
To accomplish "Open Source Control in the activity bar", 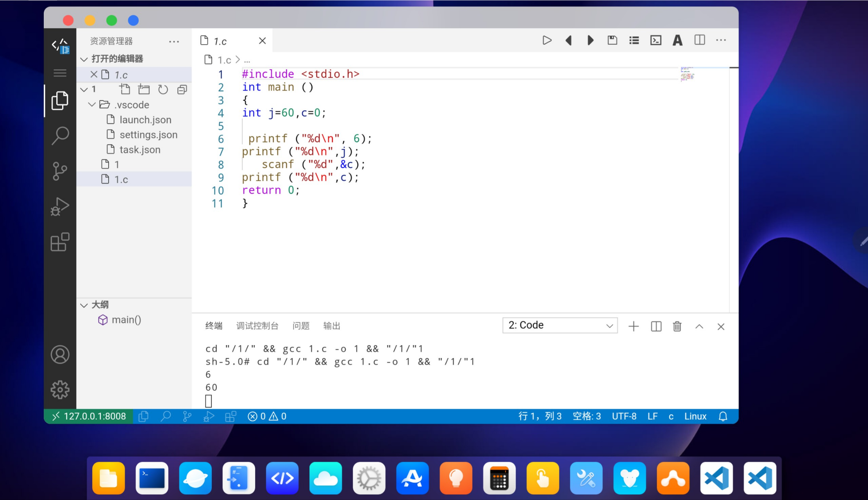I will click(x=60, y=171).
